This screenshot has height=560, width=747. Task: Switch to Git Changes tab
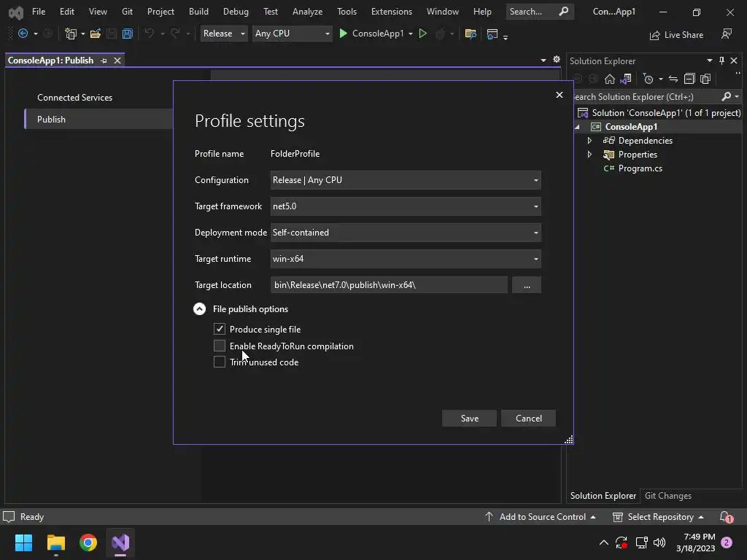coord(668,496)
